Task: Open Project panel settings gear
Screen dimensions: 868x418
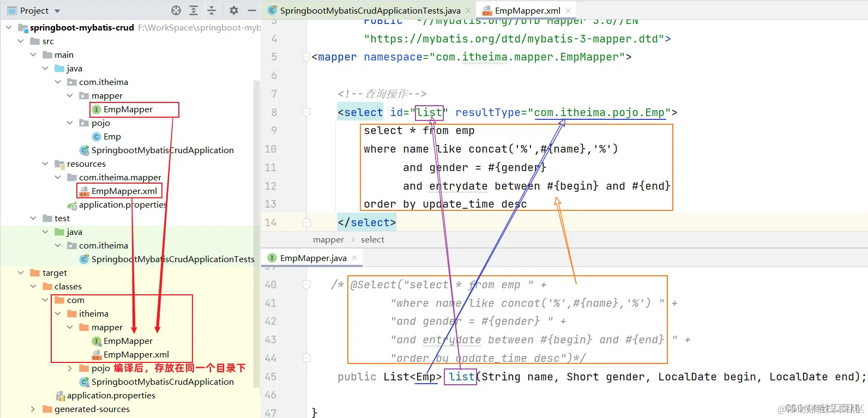Action: coord(234,10)
